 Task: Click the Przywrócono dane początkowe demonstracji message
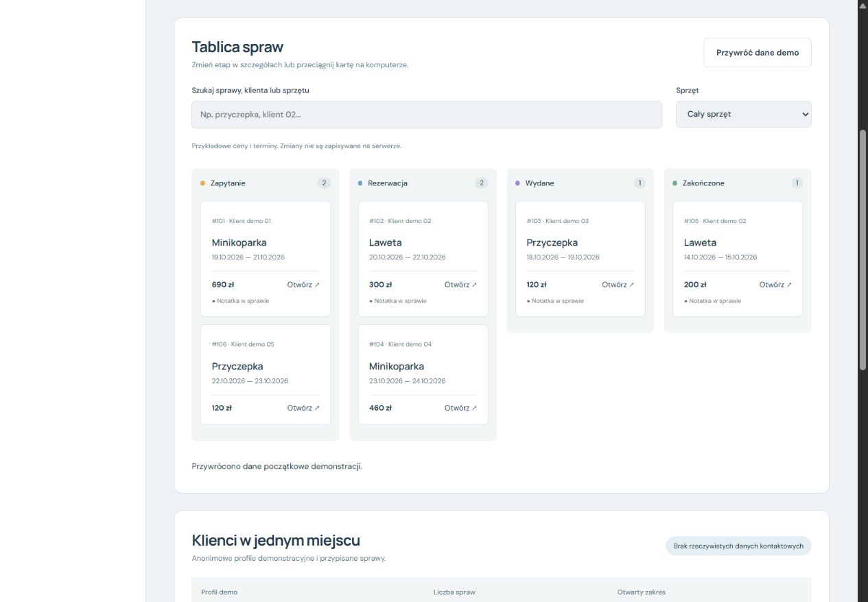click(277, 467)
